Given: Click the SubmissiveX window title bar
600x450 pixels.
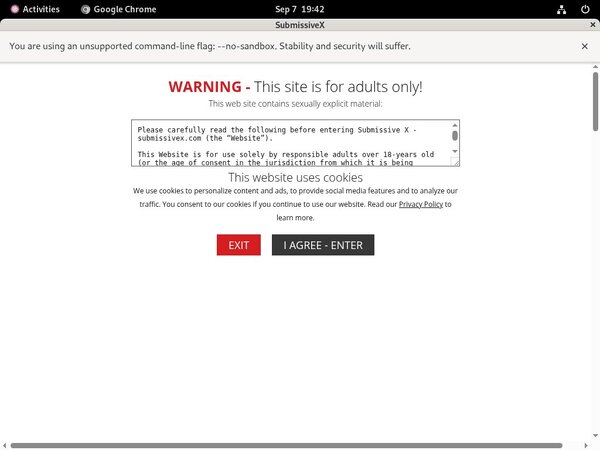Looking at the screenshot, I should pyautogui.click(x=299, y=25).
